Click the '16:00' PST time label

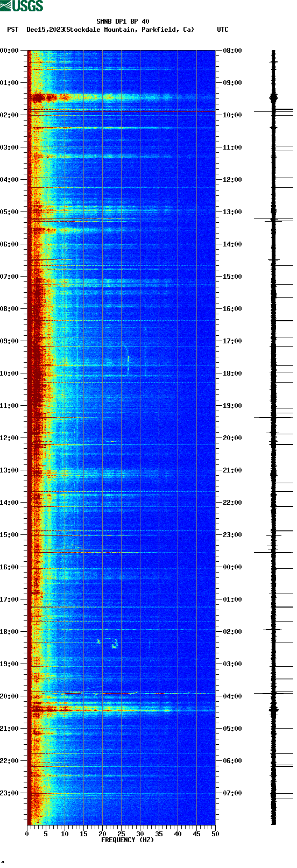click(x=9, y=567)
